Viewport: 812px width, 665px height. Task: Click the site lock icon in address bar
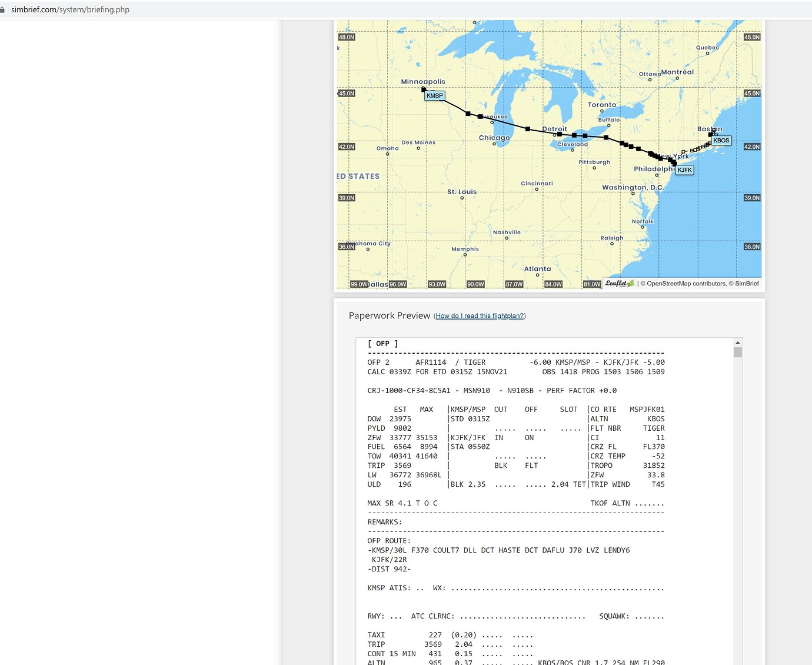coord(3,9)
